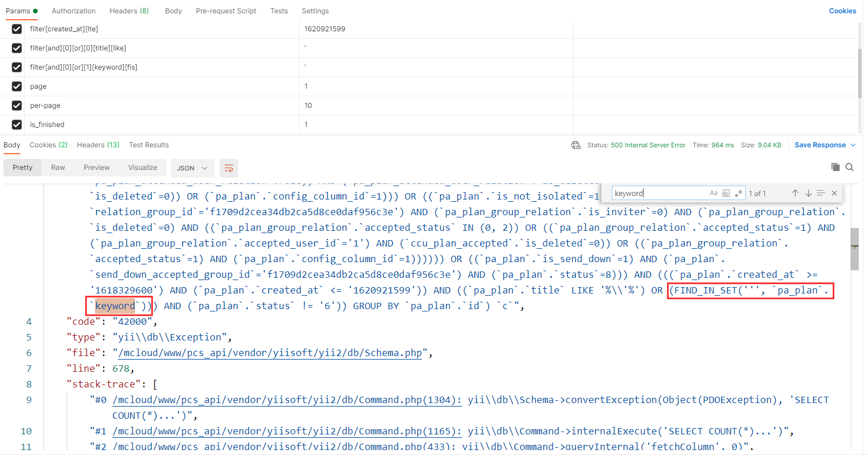The width and height of the screenshot is (868, 457).
Task: Disable the is_finished parameter checkbox
Action: coord(17,125)
